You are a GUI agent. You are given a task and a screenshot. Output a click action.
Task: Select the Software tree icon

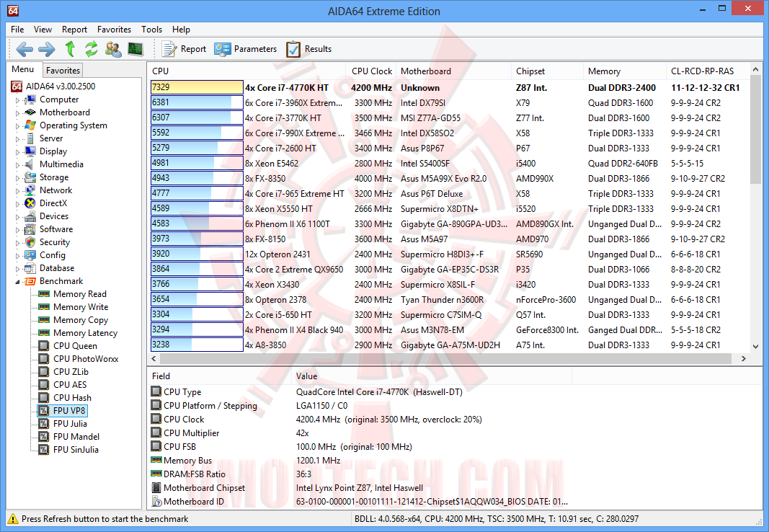(x=30, y=229)
